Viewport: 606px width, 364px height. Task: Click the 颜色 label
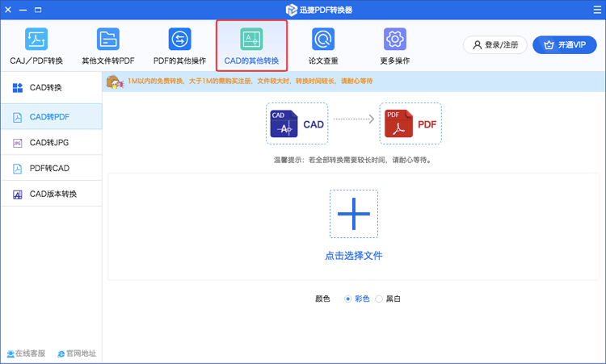tap(322, 299)
